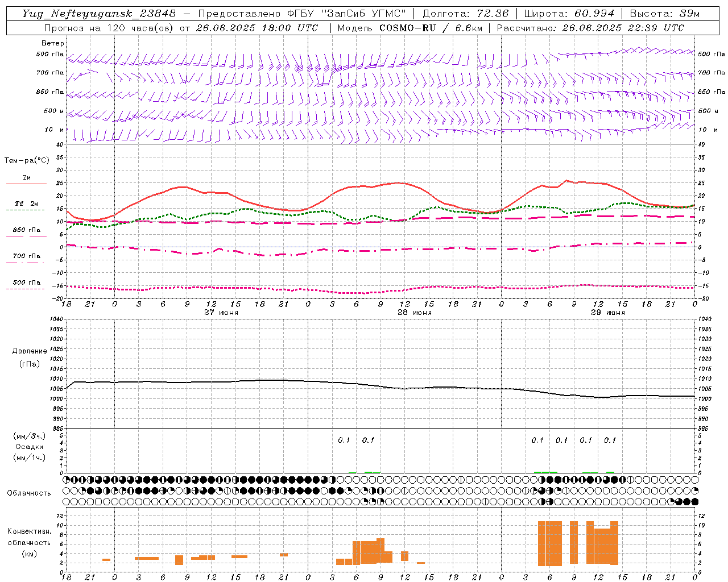Click the longitude value 'Долгота: 72.36'
The image size is (728, 582).
[x=466, y=14]
